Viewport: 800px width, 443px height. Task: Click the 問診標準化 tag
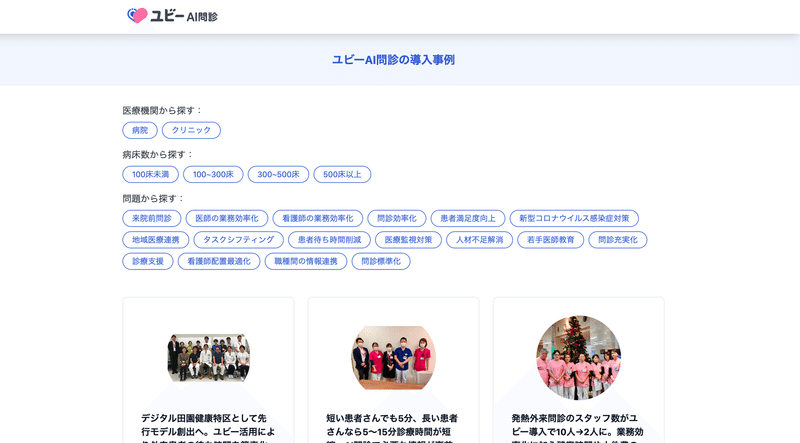pos(381,261)
